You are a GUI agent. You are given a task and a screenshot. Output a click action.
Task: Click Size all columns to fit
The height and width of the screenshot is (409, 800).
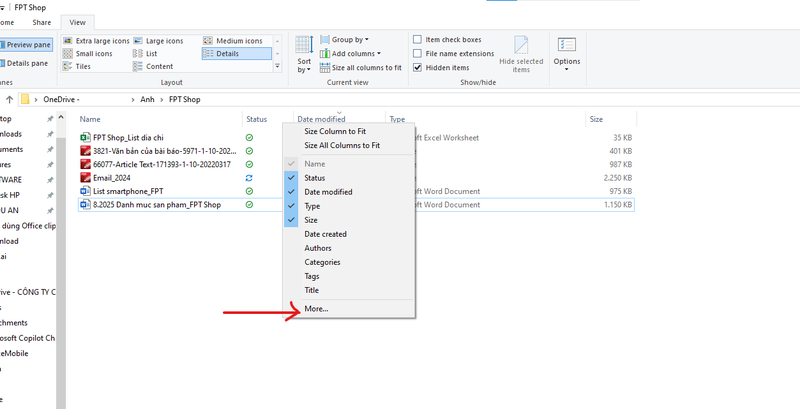(361, 67)
